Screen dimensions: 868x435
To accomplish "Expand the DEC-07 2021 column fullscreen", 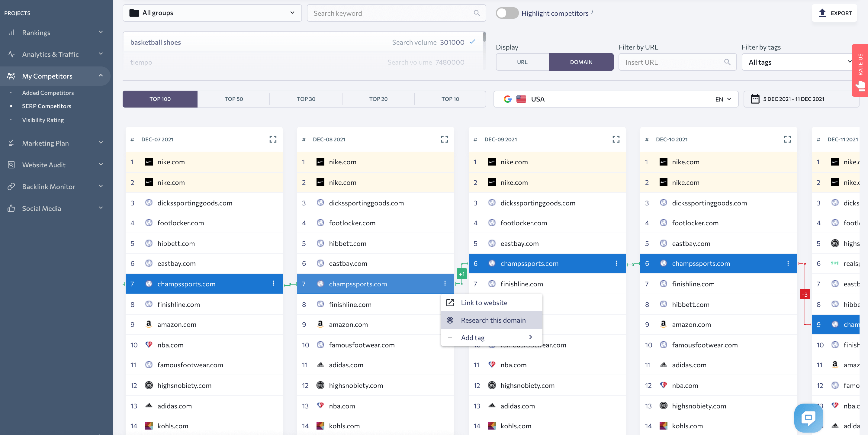I will click(x=273, y=139).
